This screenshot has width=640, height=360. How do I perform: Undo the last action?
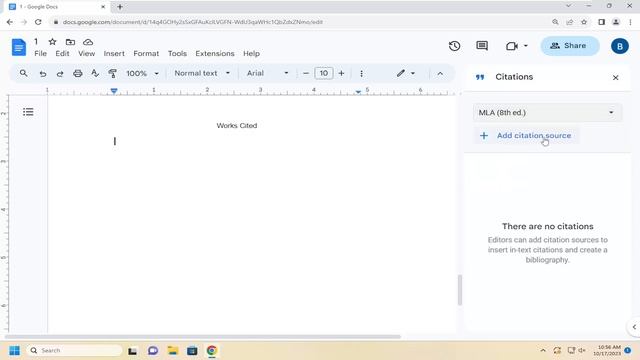coord(42,73)
